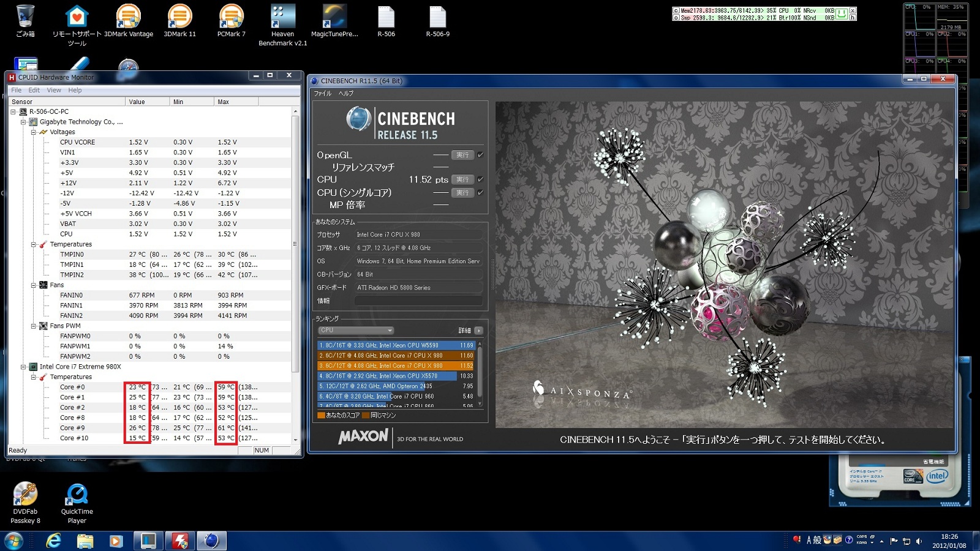Viewport: 980px width, 551px height.
Task: Open the Help menu in Hardware Monitor
Action: coord(75,90)
